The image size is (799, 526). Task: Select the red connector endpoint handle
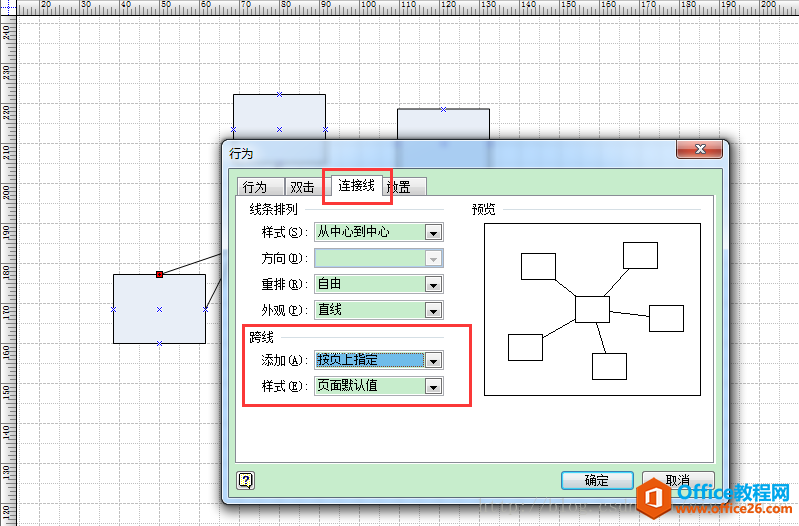click(x=159, y=274)
